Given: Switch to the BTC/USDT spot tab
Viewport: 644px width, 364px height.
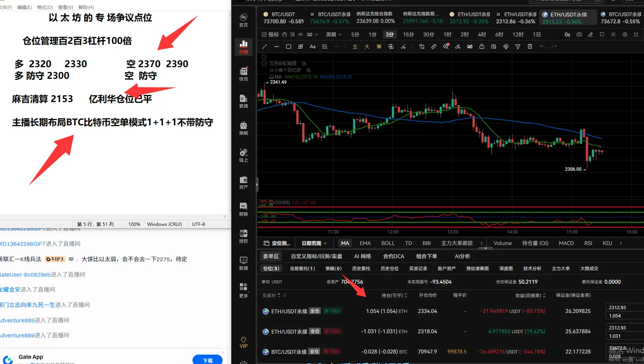Looking at the screenshot, I should click(284, 18).
